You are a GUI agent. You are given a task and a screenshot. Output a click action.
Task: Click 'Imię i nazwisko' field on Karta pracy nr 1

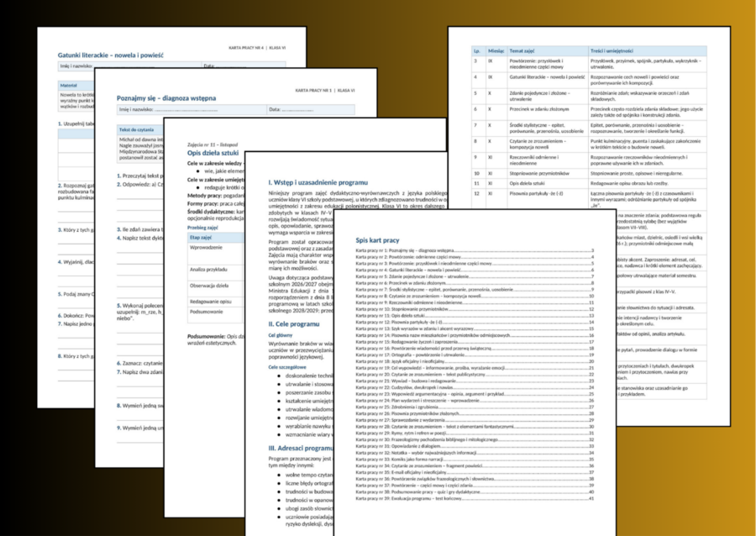point(192,110)
